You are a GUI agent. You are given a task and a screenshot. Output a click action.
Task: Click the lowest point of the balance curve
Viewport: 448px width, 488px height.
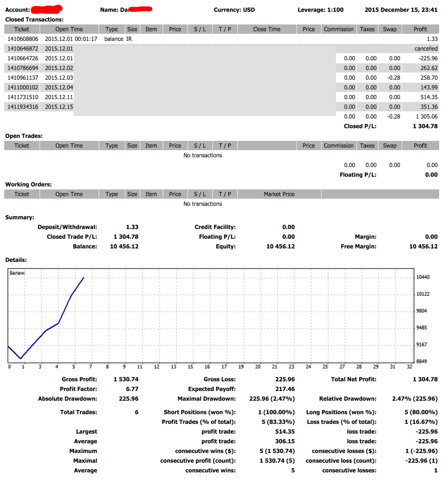pyautogui.click(x=21, y=358)
